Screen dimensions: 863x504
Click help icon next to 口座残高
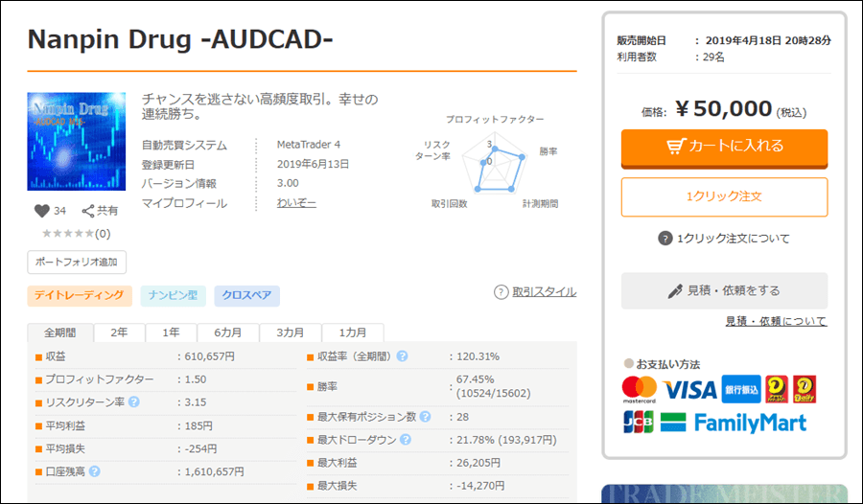(95, 471)
